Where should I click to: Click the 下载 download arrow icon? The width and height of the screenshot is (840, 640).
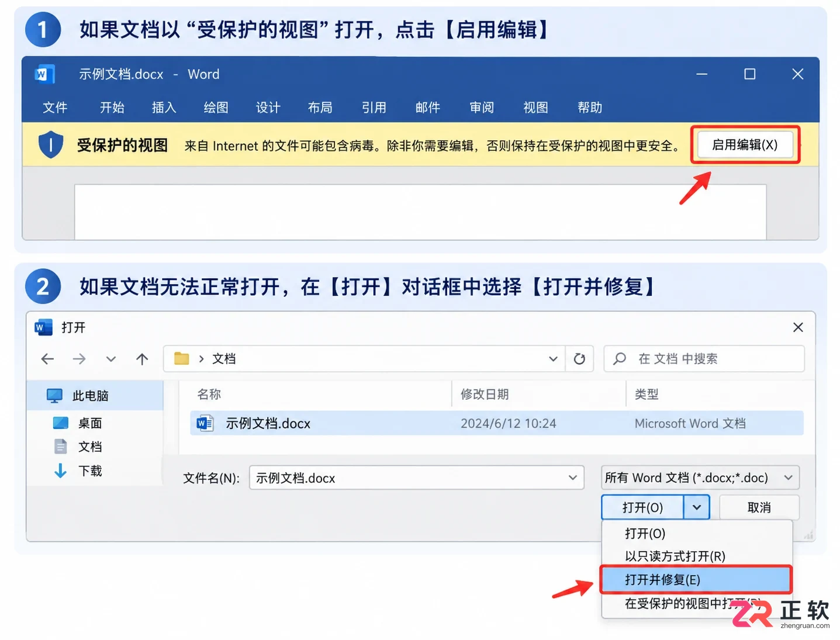tap(60, 471)
